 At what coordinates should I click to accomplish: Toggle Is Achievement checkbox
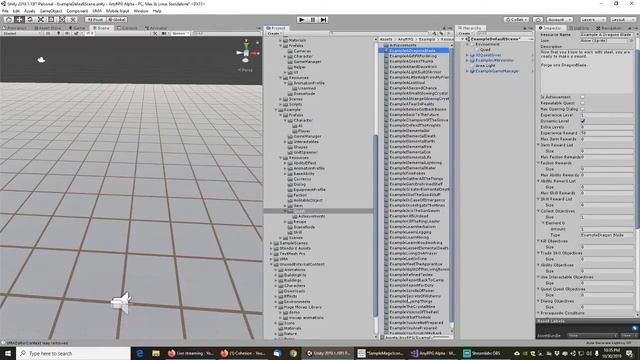click(x=582, y=97)
